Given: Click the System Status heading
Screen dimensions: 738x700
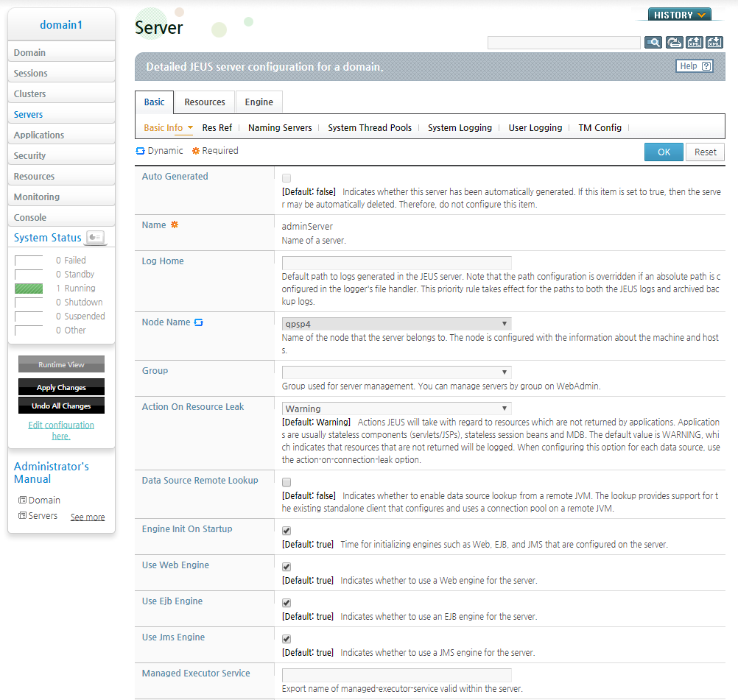Looking at the screenshot, I should [x=48, y=238].
